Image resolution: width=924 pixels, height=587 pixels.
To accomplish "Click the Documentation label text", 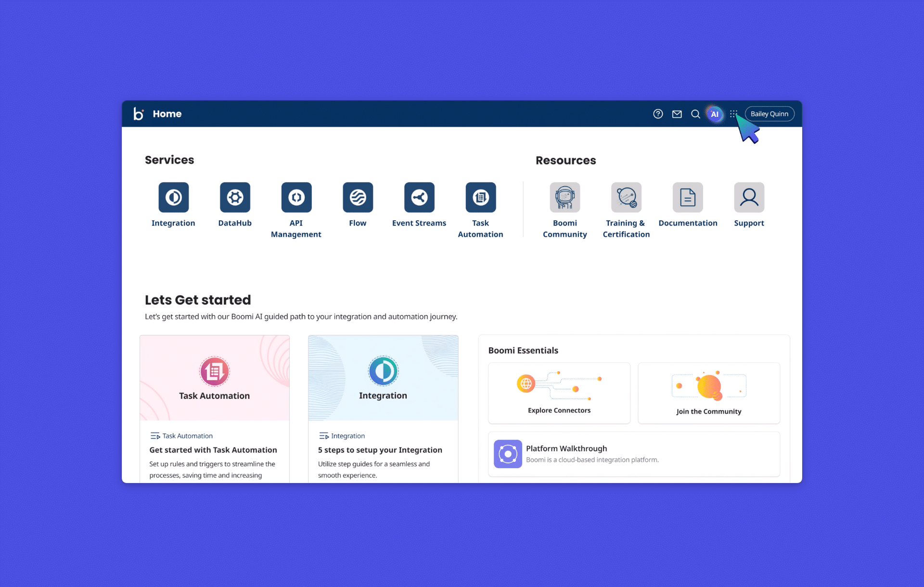I will [x=688, y=223].
